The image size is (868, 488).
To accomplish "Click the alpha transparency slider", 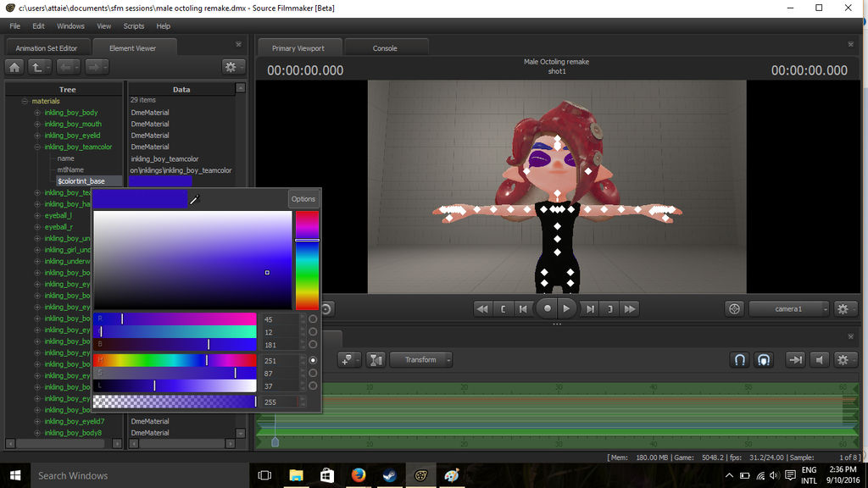I will coord(175,402).
